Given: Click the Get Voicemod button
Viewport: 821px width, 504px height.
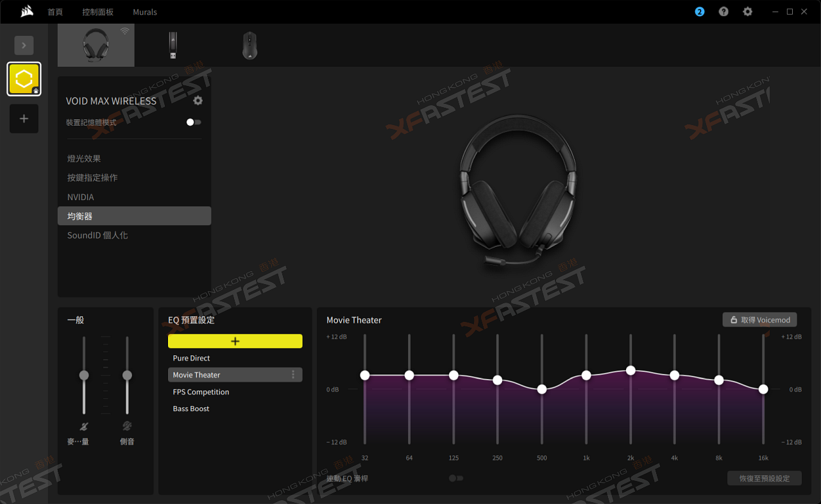Looking at the screenshot, I should click(x=759, y=320).
